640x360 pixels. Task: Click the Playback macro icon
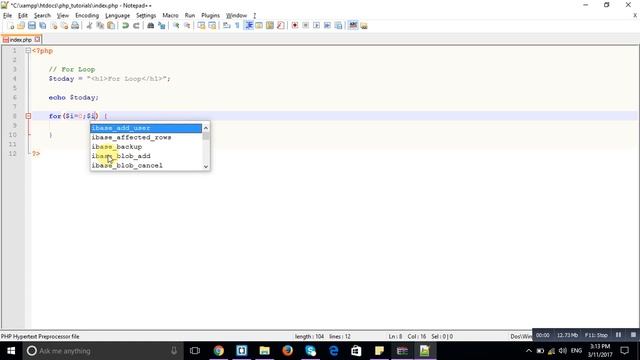click(x=316, y=26)
